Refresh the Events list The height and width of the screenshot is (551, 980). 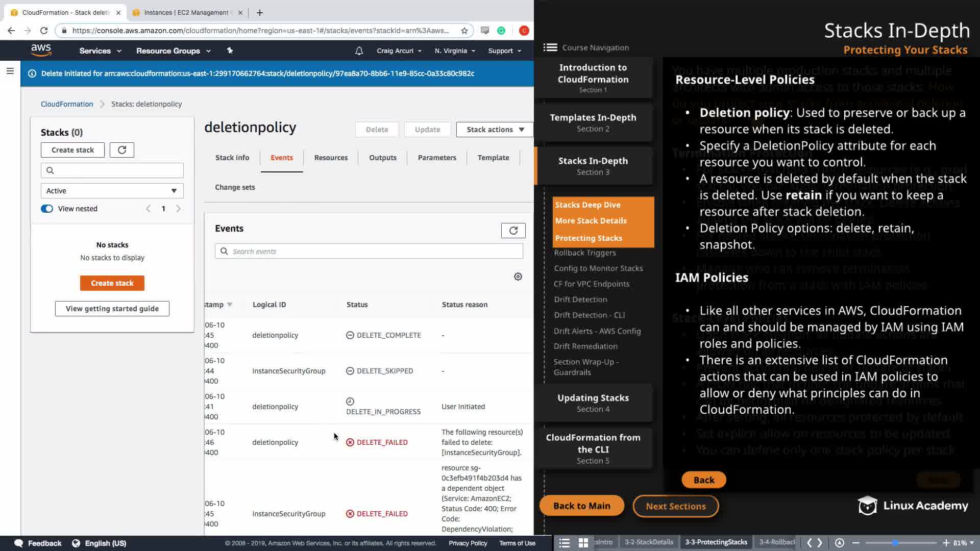click(513, 231)
